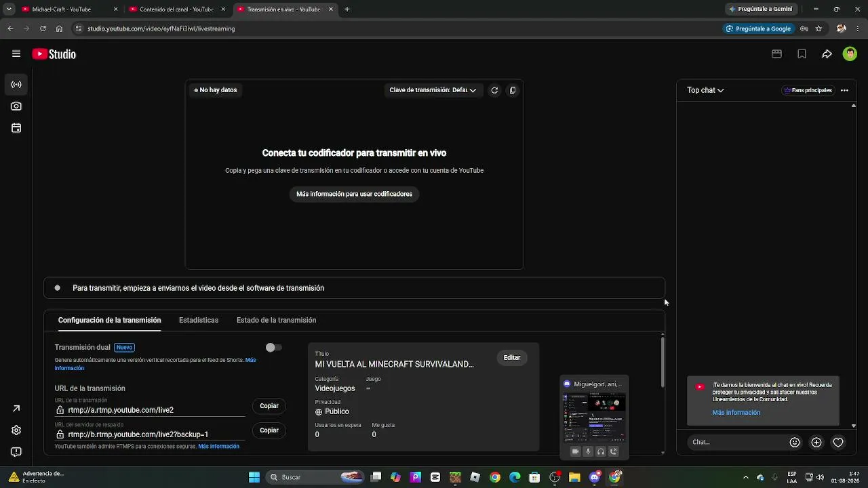Click the Windows Start button
Image resolution: width=868 pixels, height=488 pixels.
pyautogui.click(x=254, y=477)
